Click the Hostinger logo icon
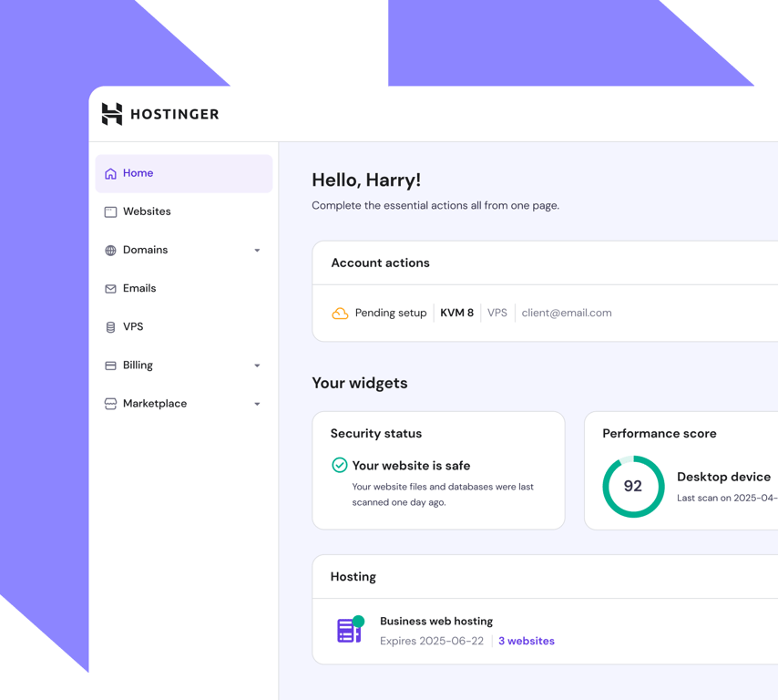This screenshot has height=700, width=778. 111,114
